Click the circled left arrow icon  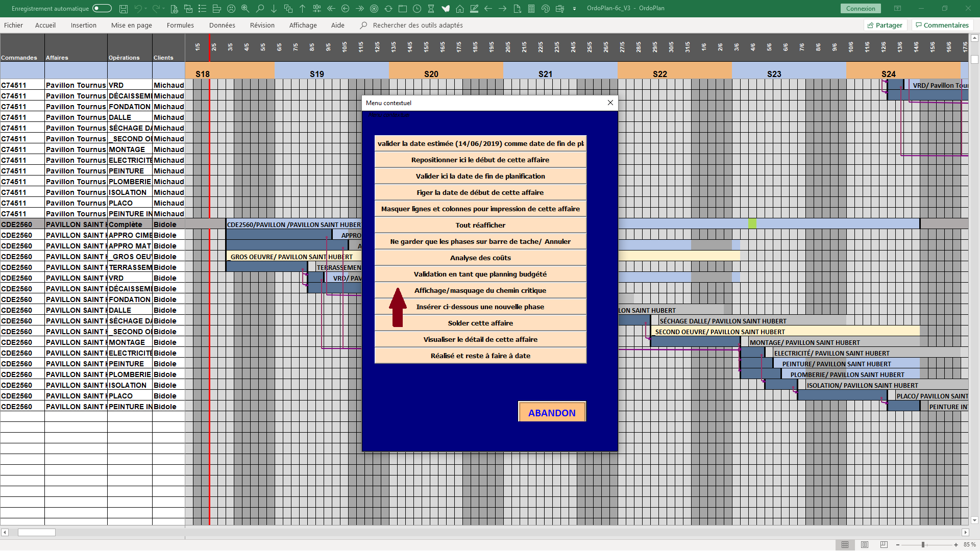tap(346, 8)
